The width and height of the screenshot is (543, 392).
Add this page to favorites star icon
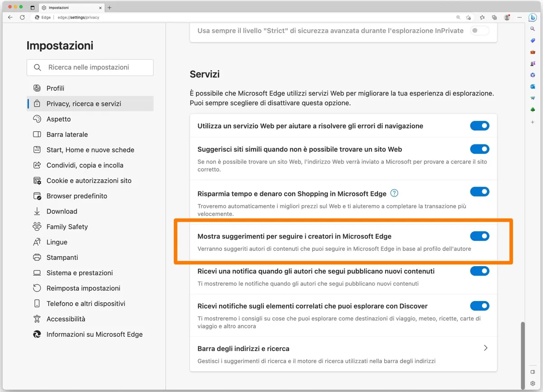coord(468,18)
